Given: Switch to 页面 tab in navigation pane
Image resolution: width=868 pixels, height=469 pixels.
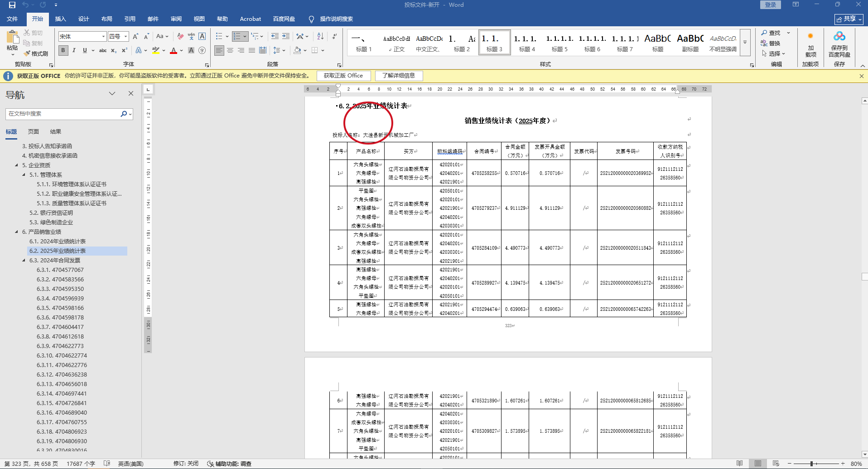Looking at the screenshot, I should pyautogui.click(x=34, y=131).
